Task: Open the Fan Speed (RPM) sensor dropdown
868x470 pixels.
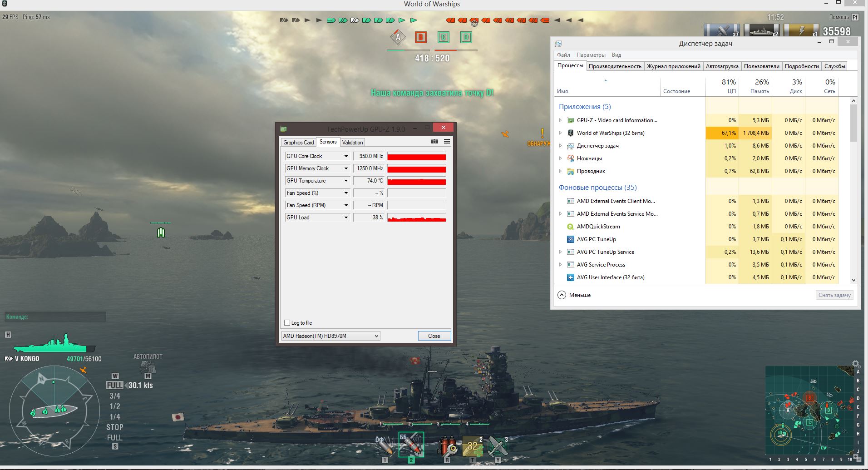Action: (346, 205)
